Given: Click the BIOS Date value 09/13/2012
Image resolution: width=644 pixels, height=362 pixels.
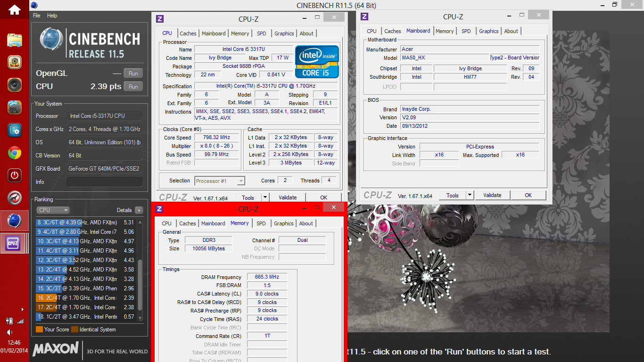Looking at the screenshot, I should (x=471, y=126).
